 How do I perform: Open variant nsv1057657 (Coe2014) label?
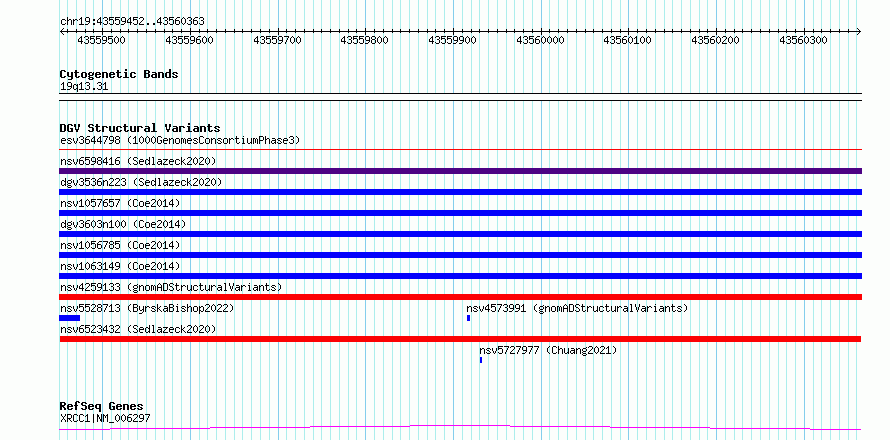120,203
